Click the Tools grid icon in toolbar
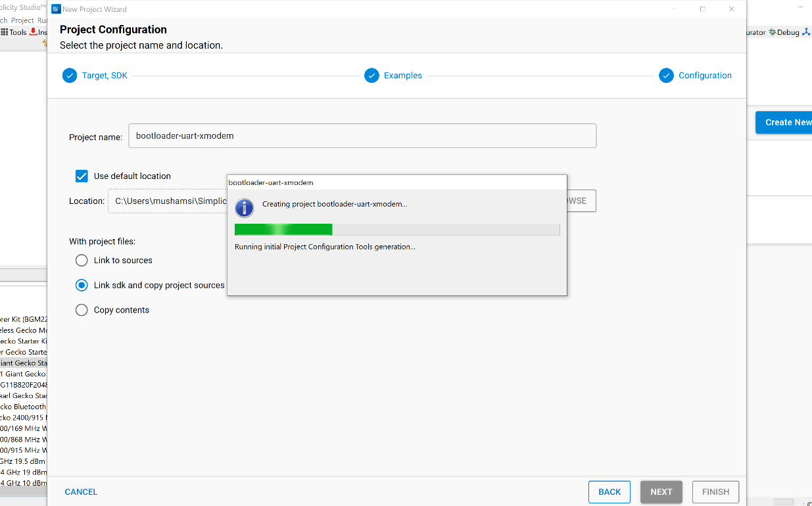 (x=5, y=32)
